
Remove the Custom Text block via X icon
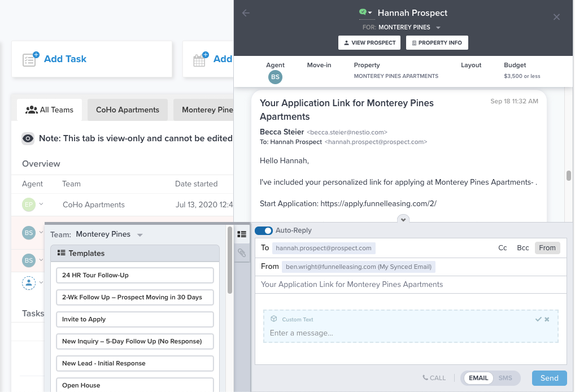click(546, 319)
